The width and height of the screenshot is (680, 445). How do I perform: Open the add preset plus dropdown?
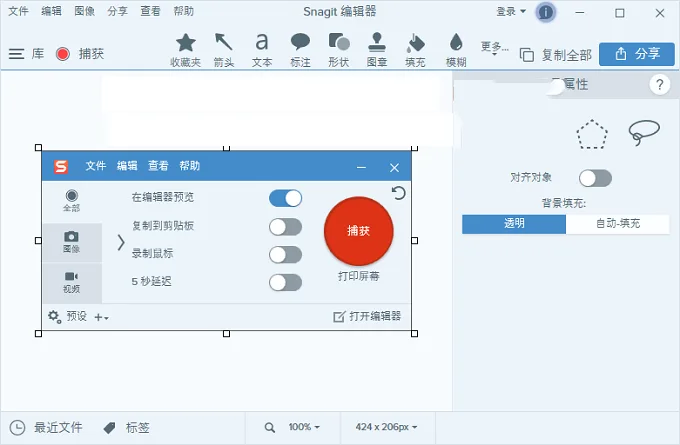pyautogui.click(x=101, y=317)
